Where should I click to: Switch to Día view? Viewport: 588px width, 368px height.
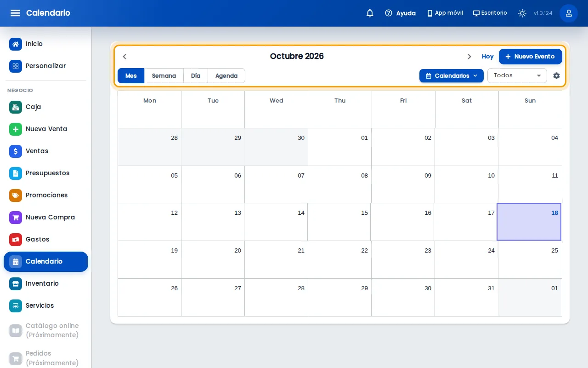[x=196, y=76]
